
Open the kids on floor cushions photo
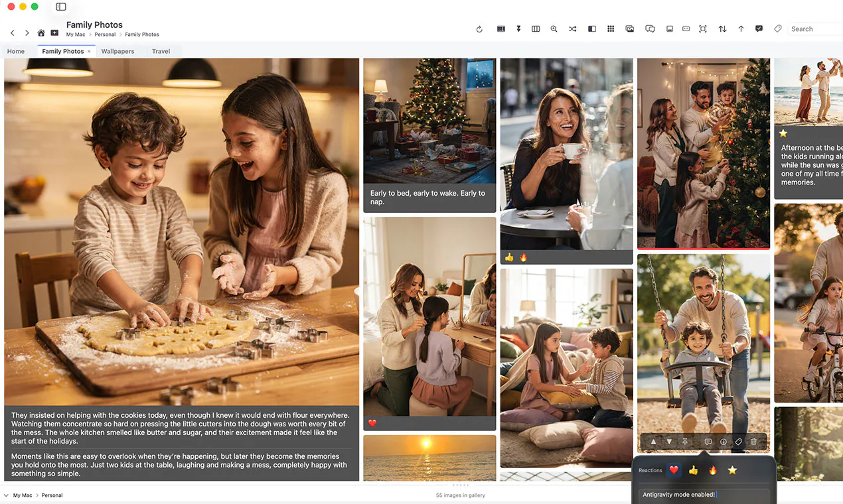[x=566, y=368]
